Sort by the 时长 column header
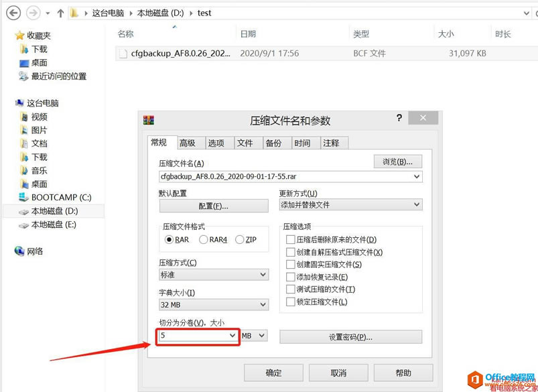Image resolution: width=538 pixels, height=392 pixels. coord(503,34)
